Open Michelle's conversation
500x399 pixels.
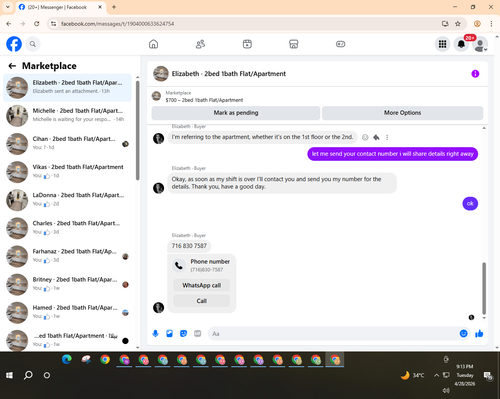pyautogui.click(x=67, y=115)
